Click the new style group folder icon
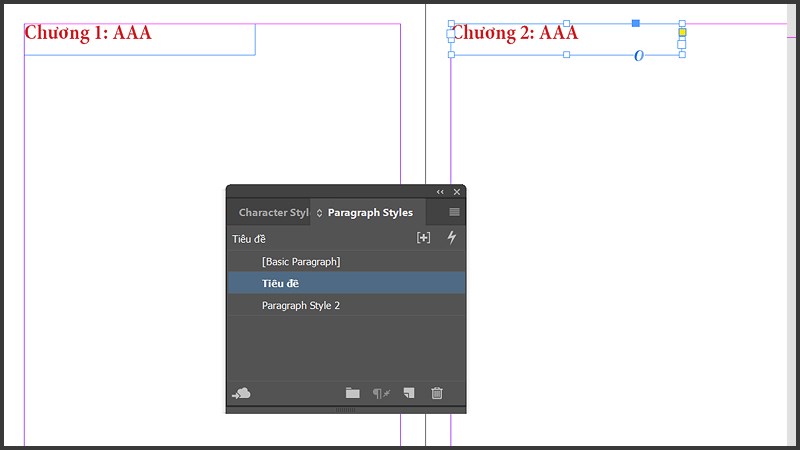The height and width of the screenshot is (450, 800). tap(352, 393)
